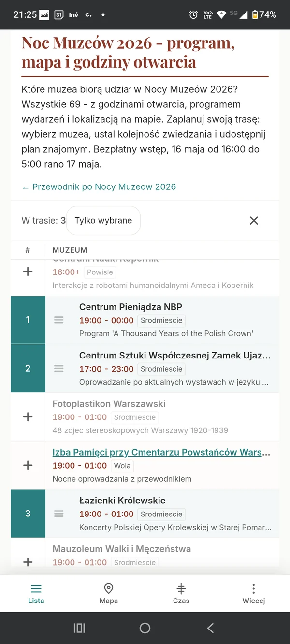The width and height of the screenshot is (290, 644).
Task: Tap the X icon clearing the route selection
Action: click(254, 220)
